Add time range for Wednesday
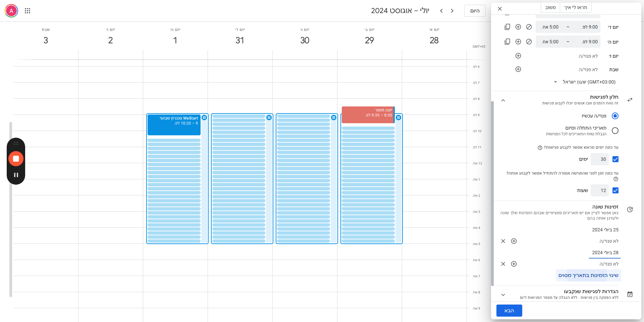 tap(518, 27)
